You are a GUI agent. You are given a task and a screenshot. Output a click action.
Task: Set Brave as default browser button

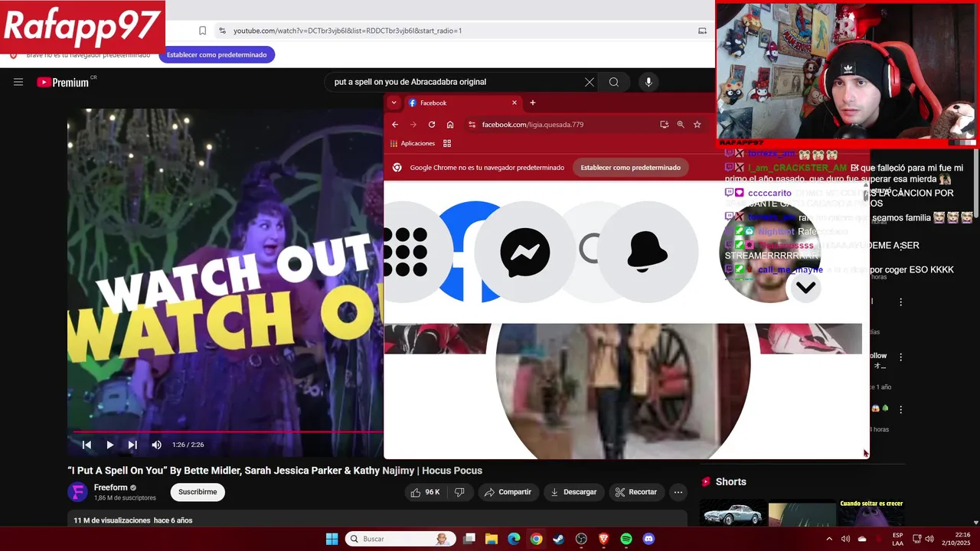pyautogui.click(x=217, y=54)
